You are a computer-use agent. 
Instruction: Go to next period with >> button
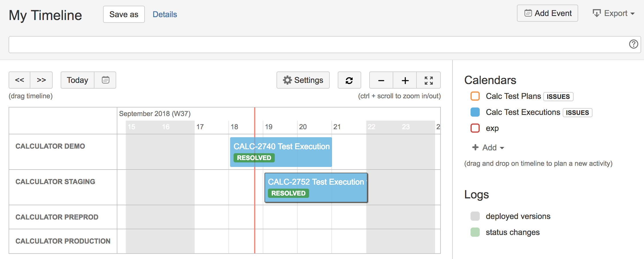pos(42,80)
